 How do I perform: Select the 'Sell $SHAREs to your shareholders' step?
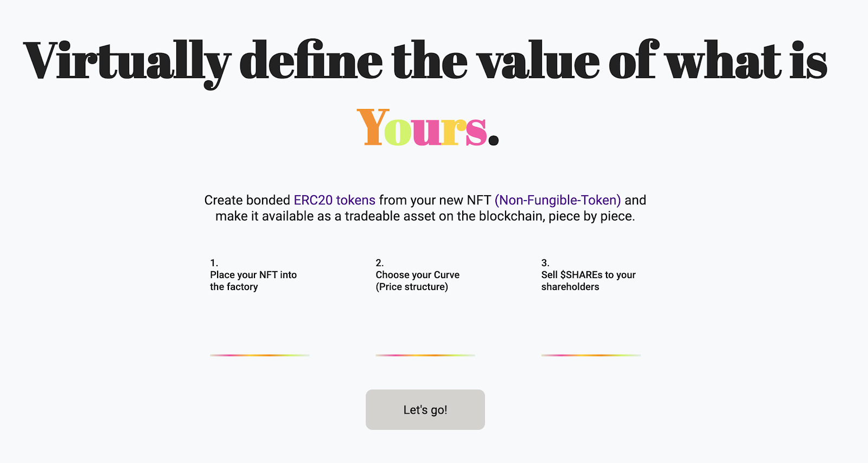point(588,281)
